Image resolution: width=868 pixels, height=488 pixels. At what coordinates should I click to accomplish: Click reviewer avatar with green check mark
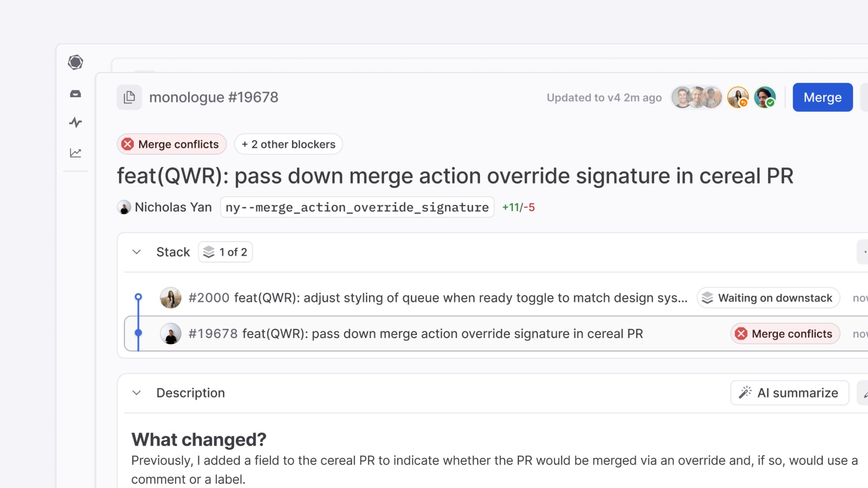(764, 97)
